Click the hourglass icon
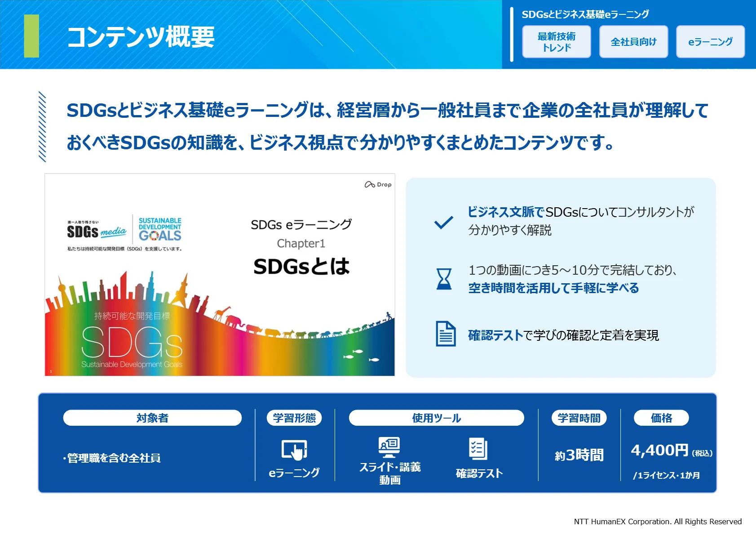756x535 pixels. tap(444, 279)
